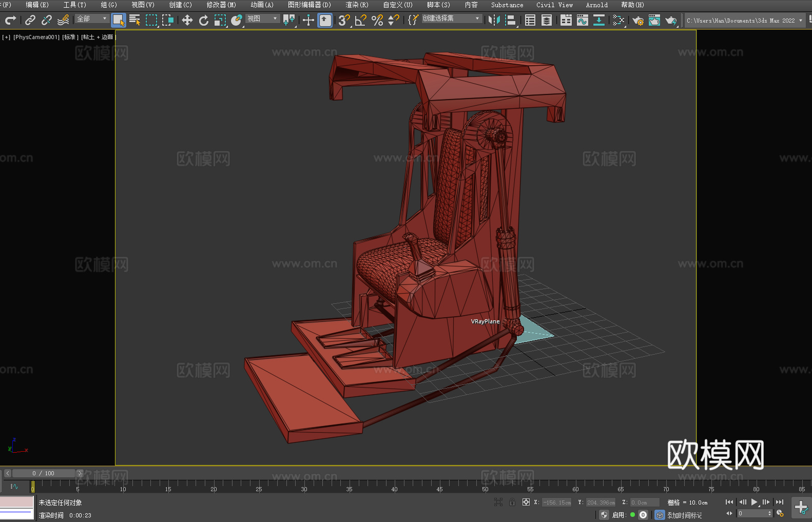Open viewport [标准] shading quality menu

pyautogui.click(x=70, y=37)
